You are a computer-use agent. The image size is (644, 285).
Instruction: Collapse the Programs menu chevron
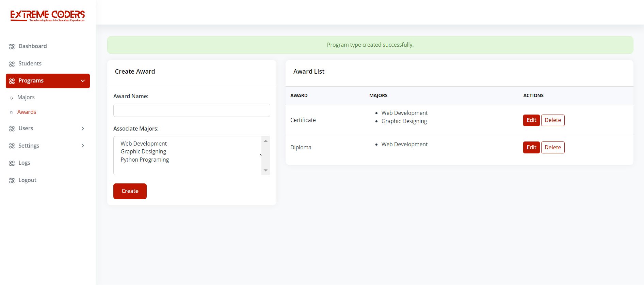coord(83,81)
